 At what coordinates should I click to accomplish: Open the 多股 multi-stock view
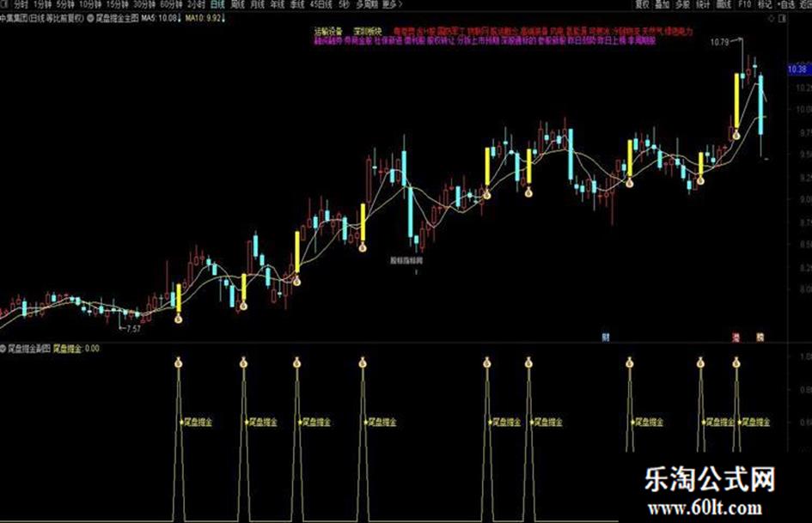[x=682, y=4]
